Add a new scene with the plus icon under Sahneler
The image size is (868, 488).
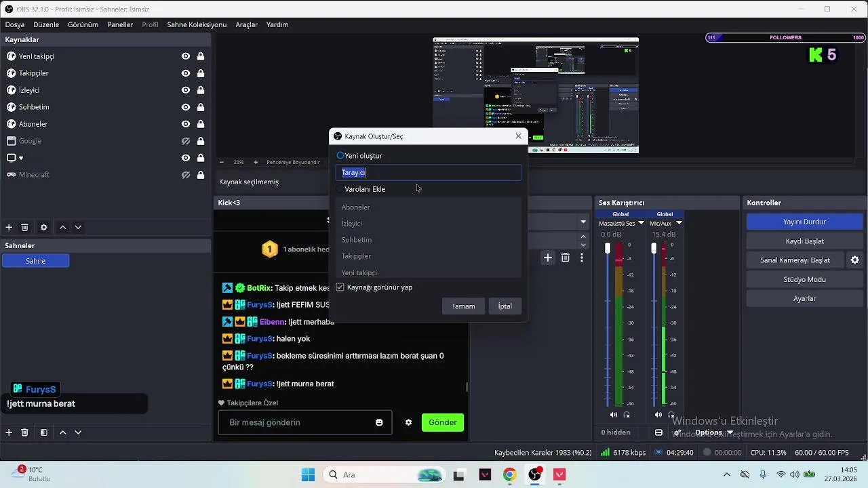click(x=9, y=432)
